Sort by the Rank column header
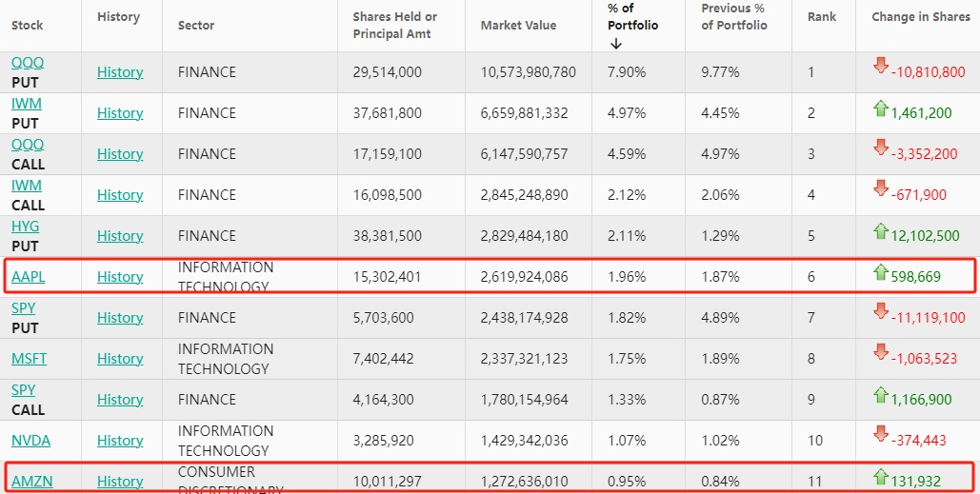980x494 pixels. pyautogui.click(x=822, y=17)
